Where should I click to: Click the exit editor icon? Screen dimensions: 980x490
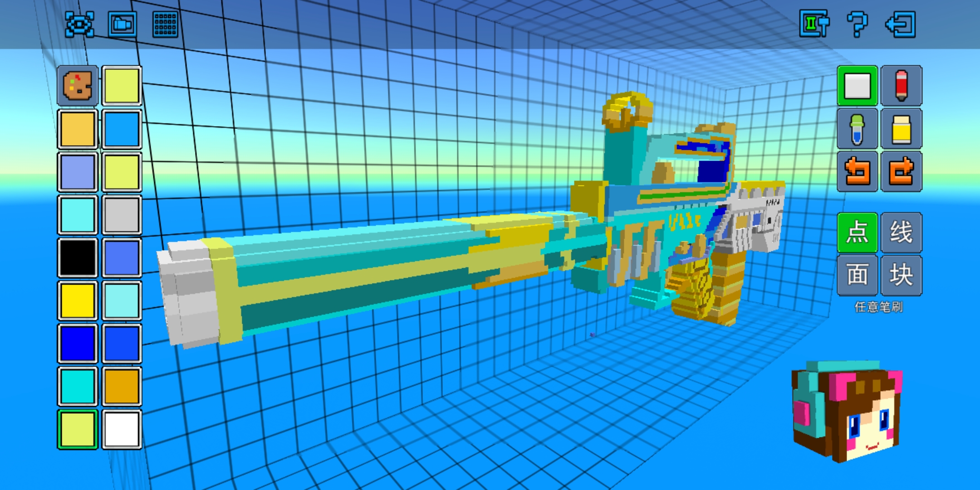900,24
